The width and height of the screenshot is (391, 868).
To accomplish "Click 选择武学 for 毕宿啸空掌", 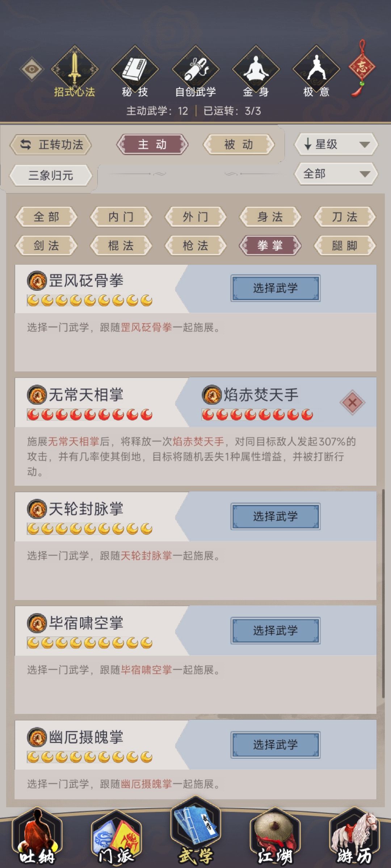I will click(276, 631).
